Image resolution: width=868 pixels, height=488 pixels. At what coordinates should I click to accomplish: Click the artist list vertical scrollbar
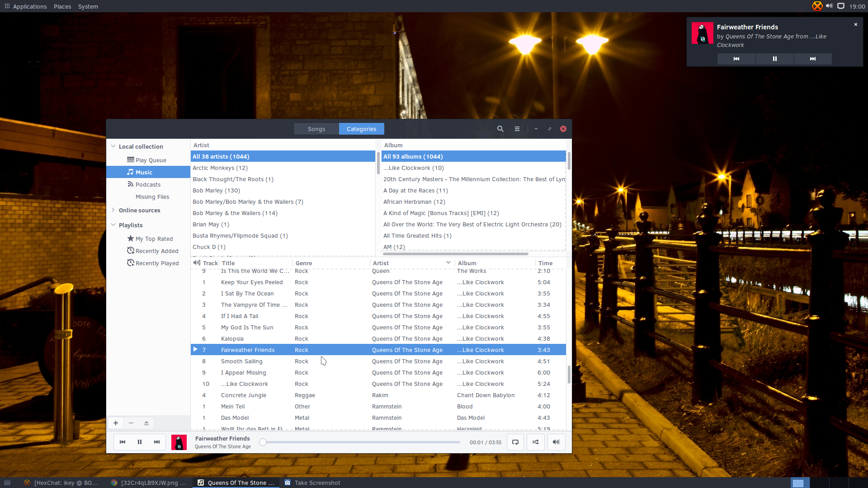pyautogui.click(x=378, y=163)
